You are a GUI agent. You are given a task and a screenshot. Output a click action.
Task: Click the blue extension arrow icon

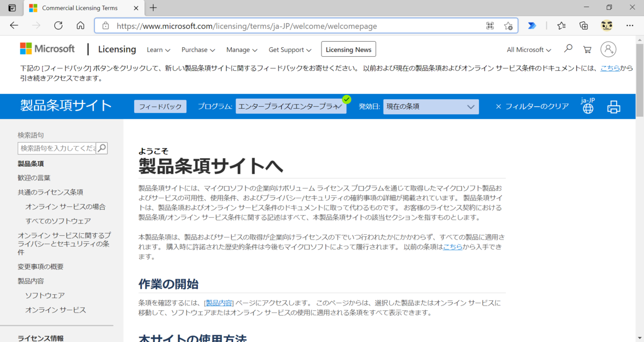point(532,25)
